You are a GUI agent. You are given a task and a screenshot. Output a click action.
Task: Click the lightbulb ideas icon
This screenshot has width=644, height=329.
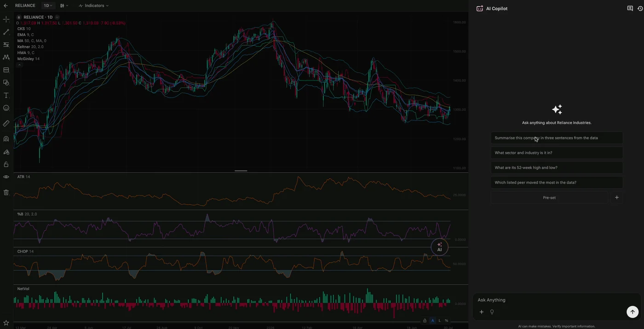[492, 312]
